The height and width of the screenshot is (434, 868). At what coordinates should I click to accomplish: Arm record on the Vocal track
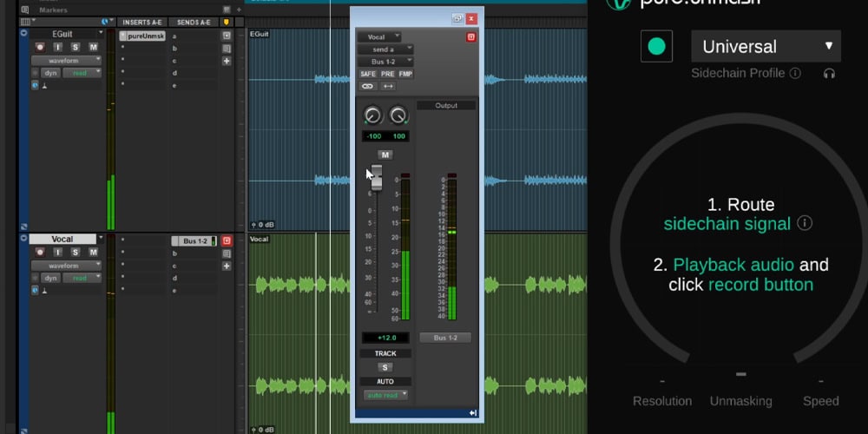coord(40,253)
